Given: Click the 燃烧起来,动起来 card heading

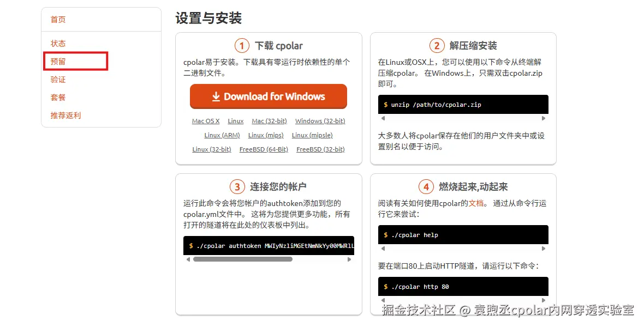Looking at the screenshot, I should (473, 187).
